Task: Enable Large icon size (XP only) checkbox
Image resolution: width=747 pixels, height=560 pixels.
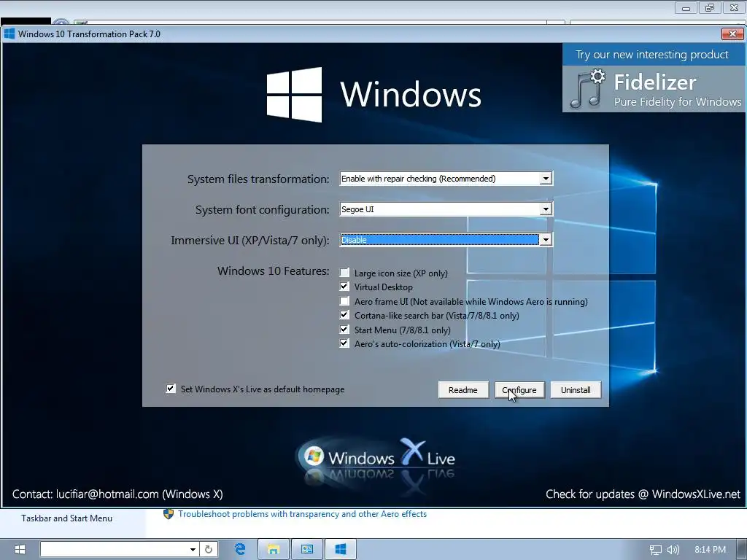Action: 344,273
